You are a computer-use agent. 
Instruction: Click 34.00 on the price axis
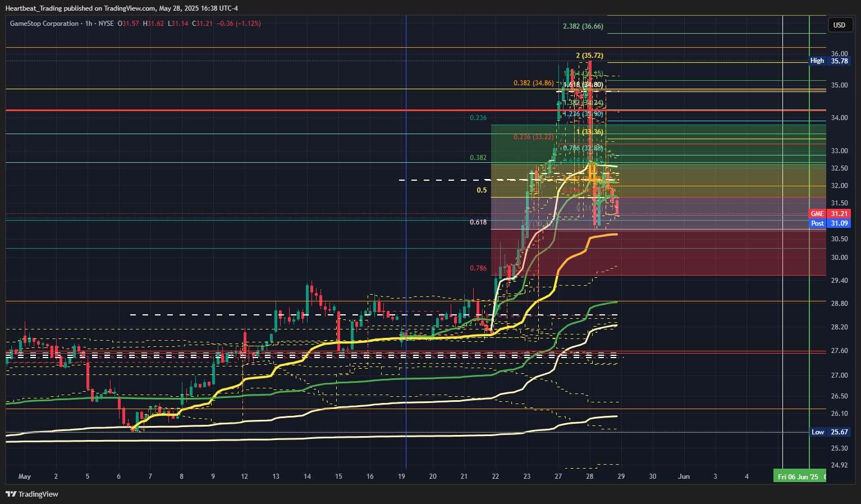click(839, 118)
